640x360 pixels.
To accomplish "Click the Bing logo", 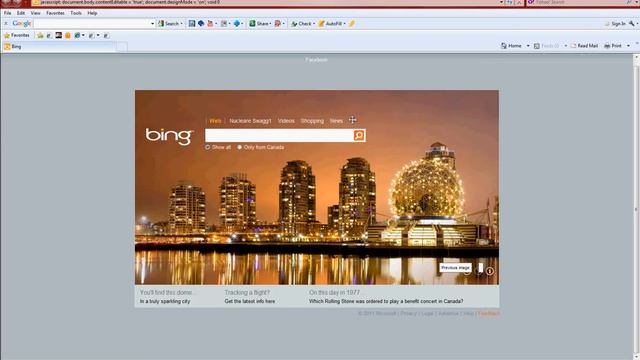I will [169, 136].
